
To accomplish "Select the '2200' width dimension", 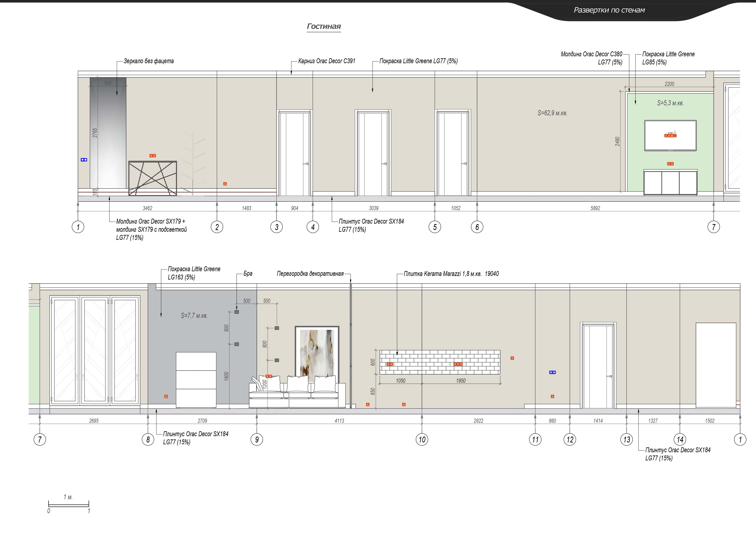I will [x=669, y=84].
